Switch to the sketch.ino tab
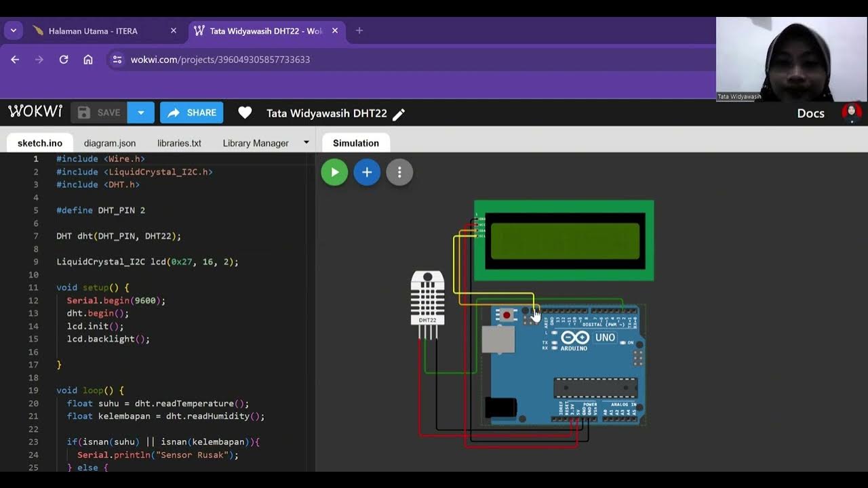868x488 pixels. pos(40,143)
